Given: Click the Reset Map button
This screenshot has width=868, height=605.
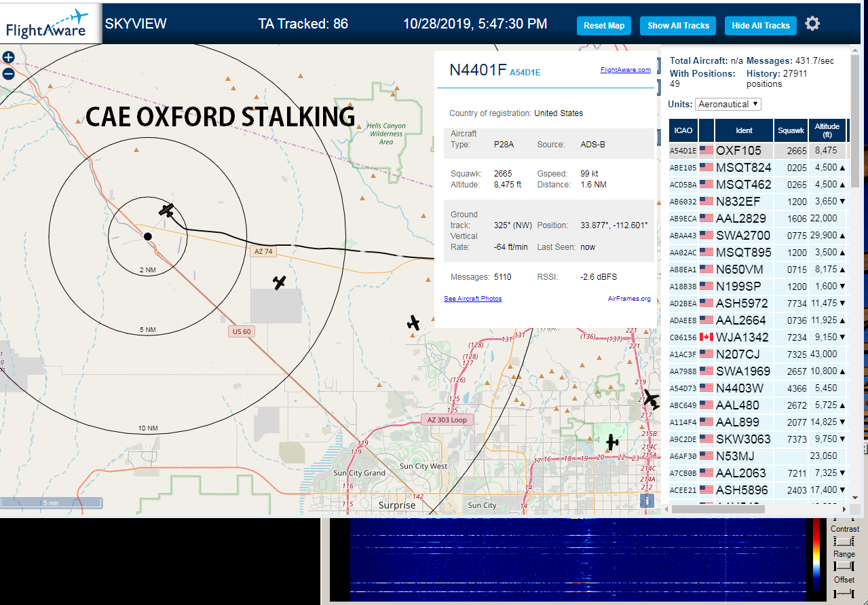Looking at the screenshot, I should 604,26.
